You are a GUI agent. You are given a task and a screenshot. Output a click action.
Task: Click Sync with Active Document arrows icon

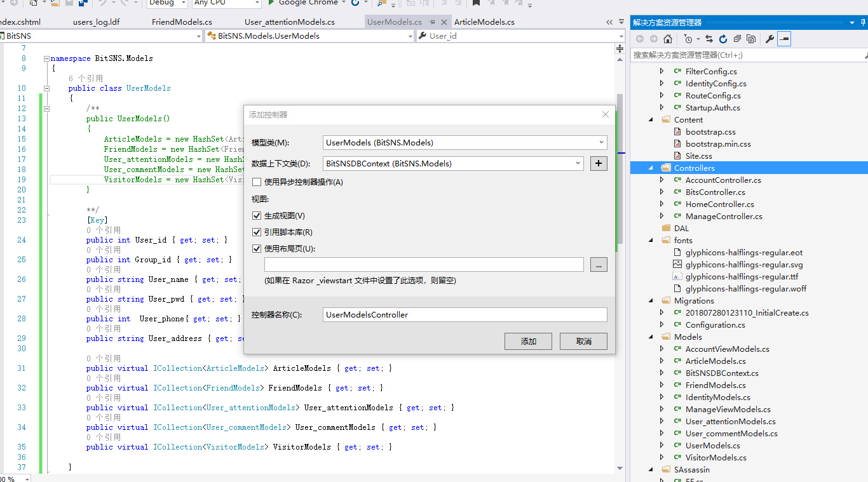709,39
